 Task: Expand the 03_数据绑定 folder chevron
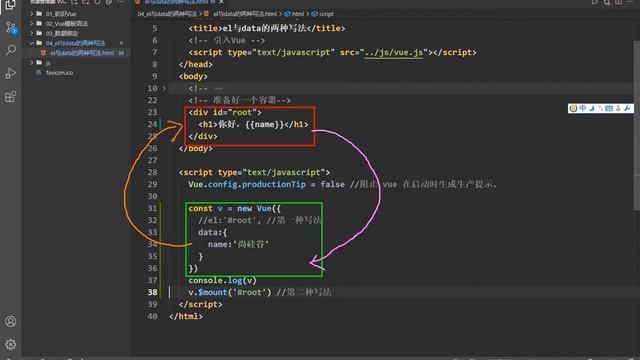(31, 33)
